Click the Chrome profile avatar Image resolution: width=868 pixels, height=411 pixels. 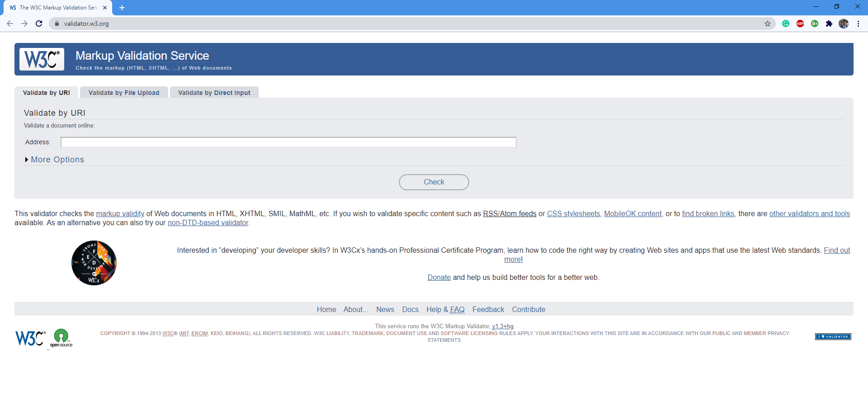[x=844, y=24]
